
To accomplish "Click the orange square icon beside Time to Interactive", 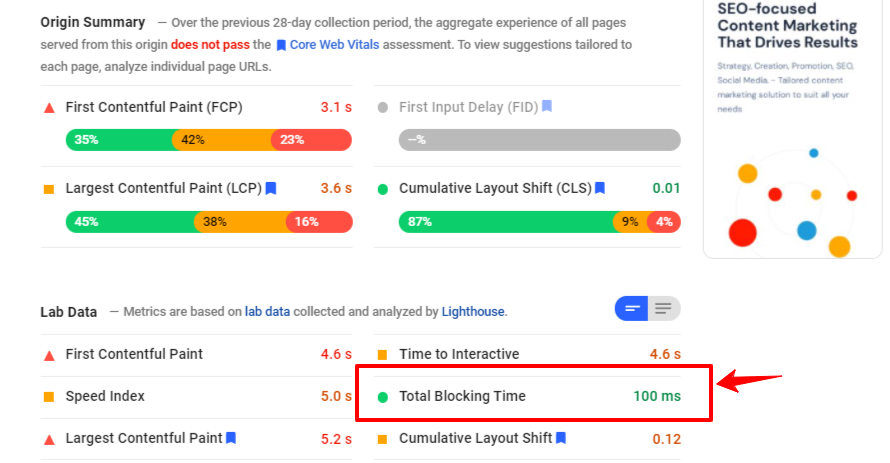I will click(383, 355).
